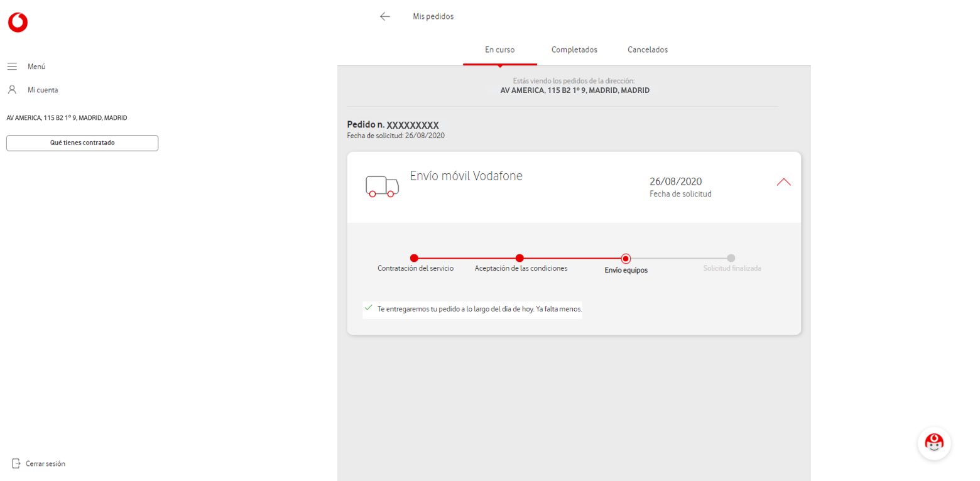The width and height of the screenshot is (980, 481).
Task: Select the Aceptación de las condiciones marker
Action: click(520, 258)
